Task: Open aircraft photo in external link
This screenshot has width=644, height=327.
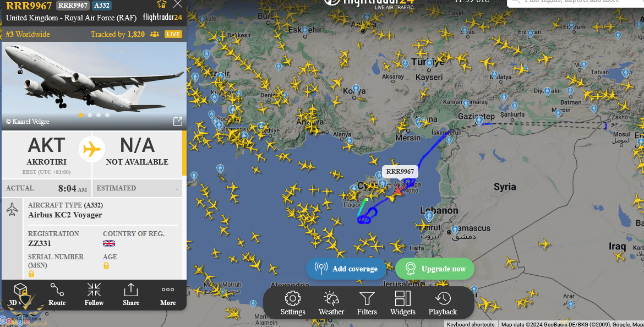Action: [x=178, y=121]
